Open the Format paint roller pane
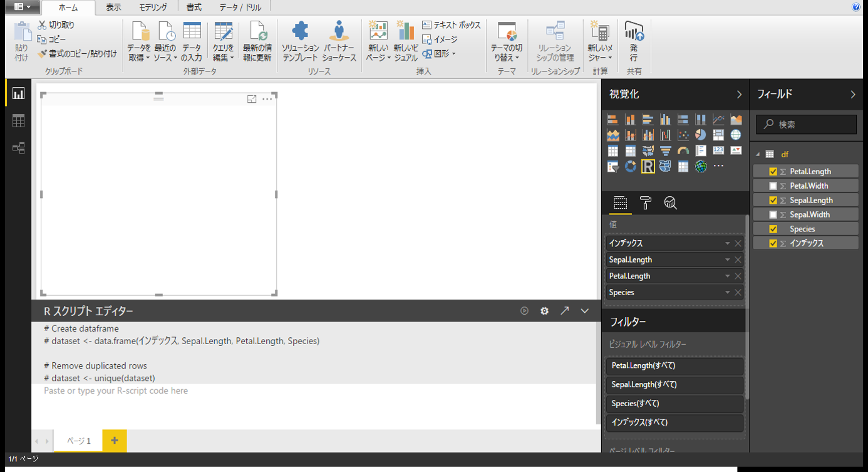The height and width of the screenshot is (472, 868). tap(646, 202)
